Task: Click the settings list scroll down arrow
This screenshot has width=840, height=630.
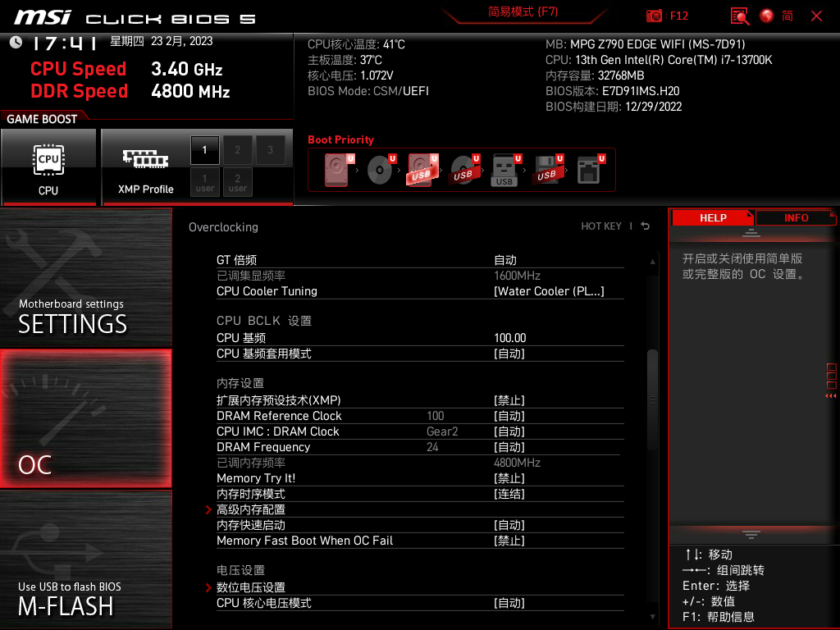Action: pyautogui.click(x=652, y=617)
